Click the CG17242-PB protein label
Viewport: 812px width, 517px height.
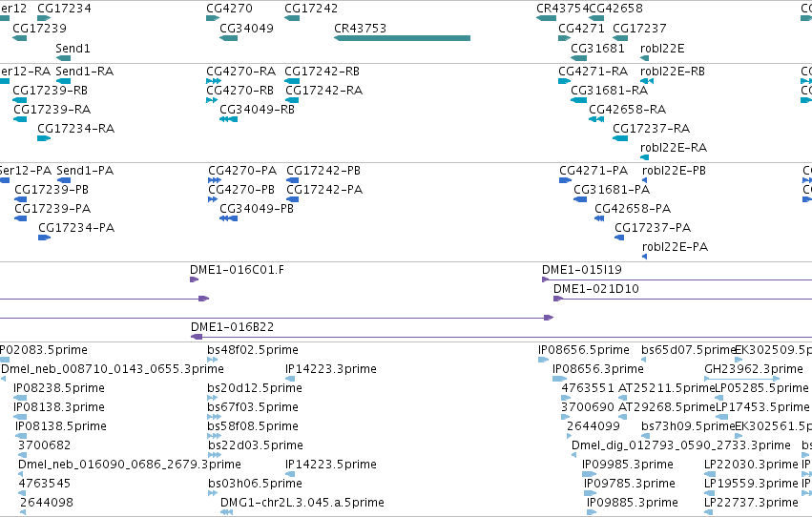(323, 170)
